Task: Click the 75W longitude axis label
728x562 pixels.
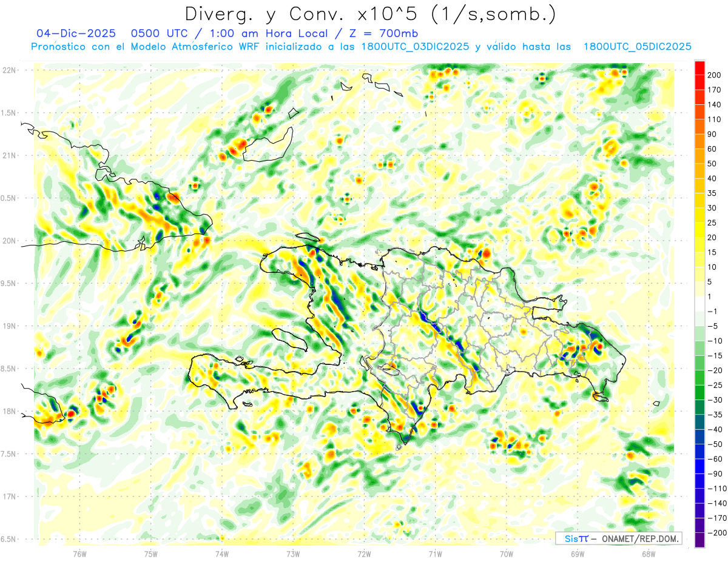Action: tap(151, 554)
